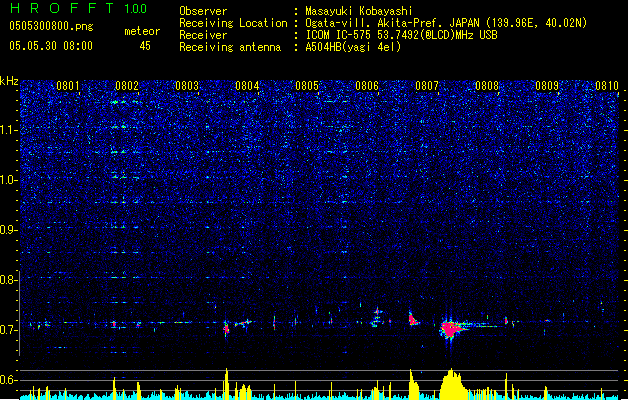Click the 0.6 kHz axis label

8,380
